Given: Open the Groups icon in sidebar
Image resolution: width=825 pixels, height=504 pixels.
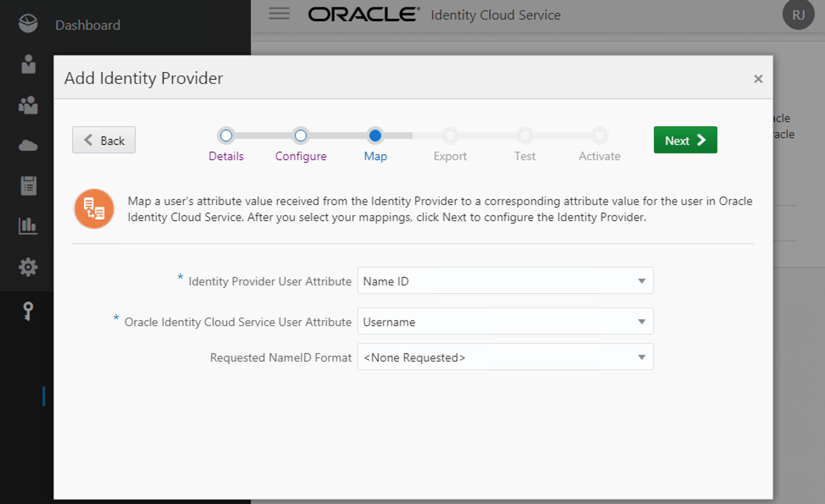Looking at the screenshot, I should (x=28, y=105).
